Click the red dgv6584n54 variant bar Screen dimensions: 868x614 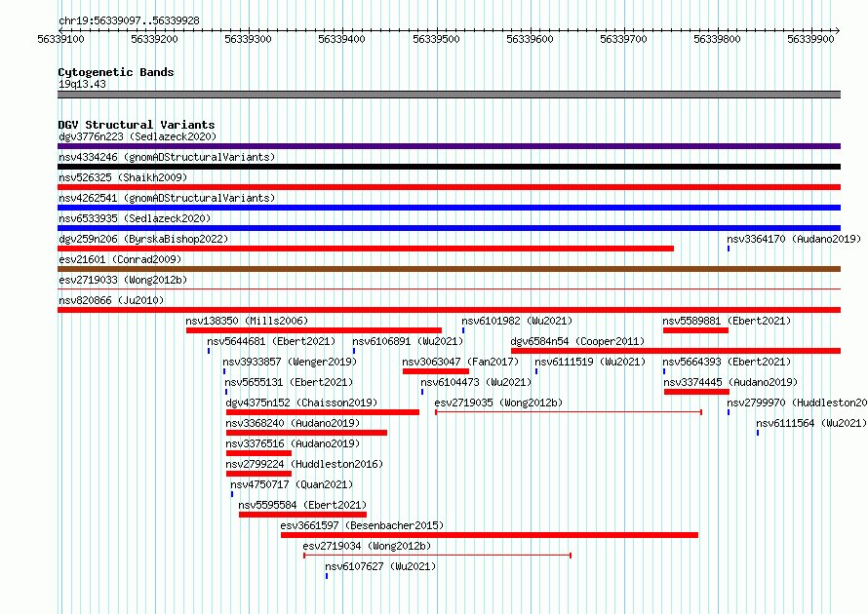coord(676,351)
